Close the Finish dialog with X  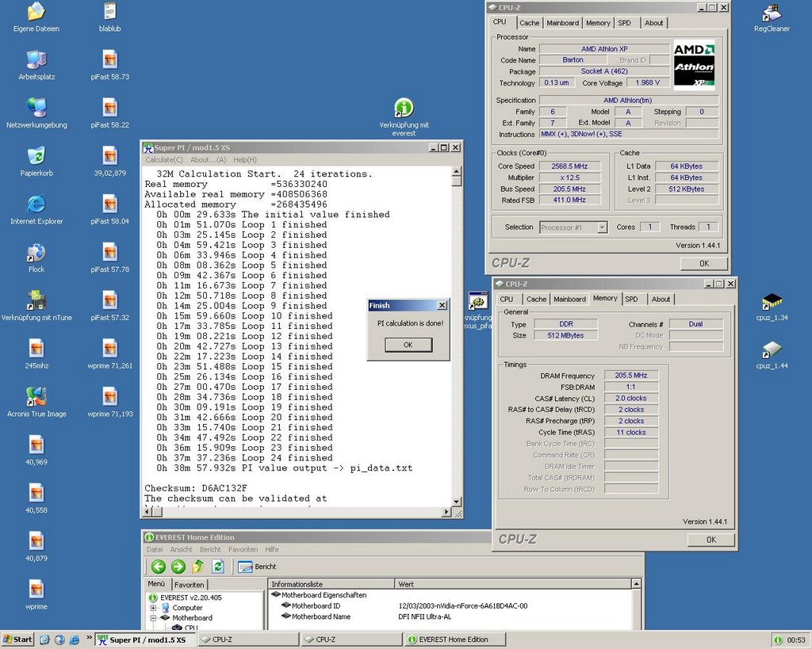[x=442, y=305]
